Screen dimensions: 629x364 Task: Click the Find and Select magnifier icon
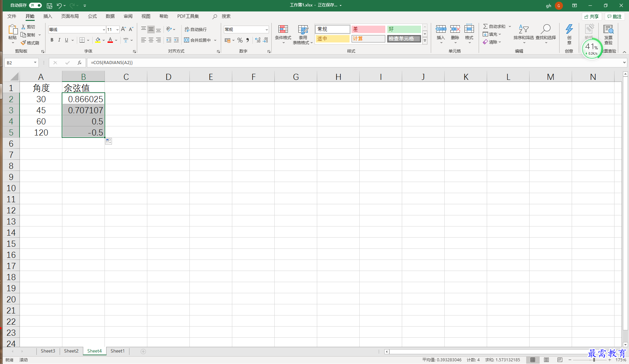(545, 29)
